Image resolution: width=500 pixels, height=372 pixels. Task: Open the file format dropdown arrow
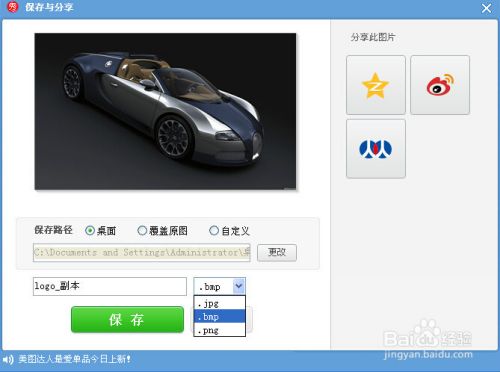[239, 286]
